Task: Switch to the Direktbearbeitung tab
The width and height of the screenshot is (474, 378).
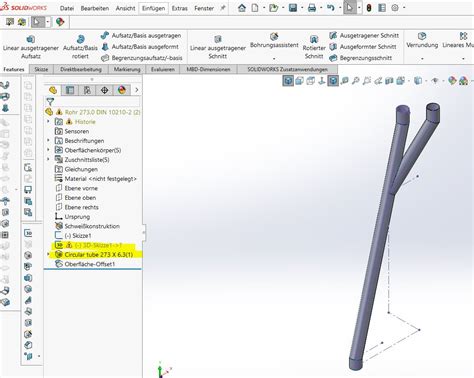Action: (x=81, y=69)
